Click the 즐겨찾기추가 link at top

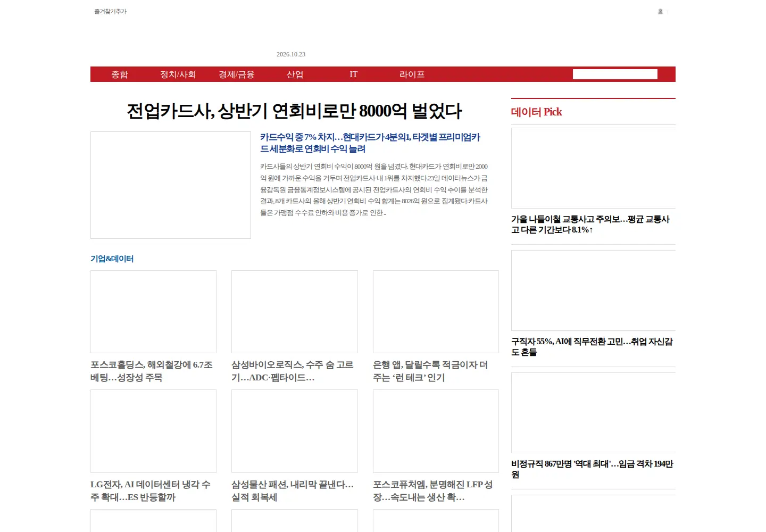tap(111, 12)
